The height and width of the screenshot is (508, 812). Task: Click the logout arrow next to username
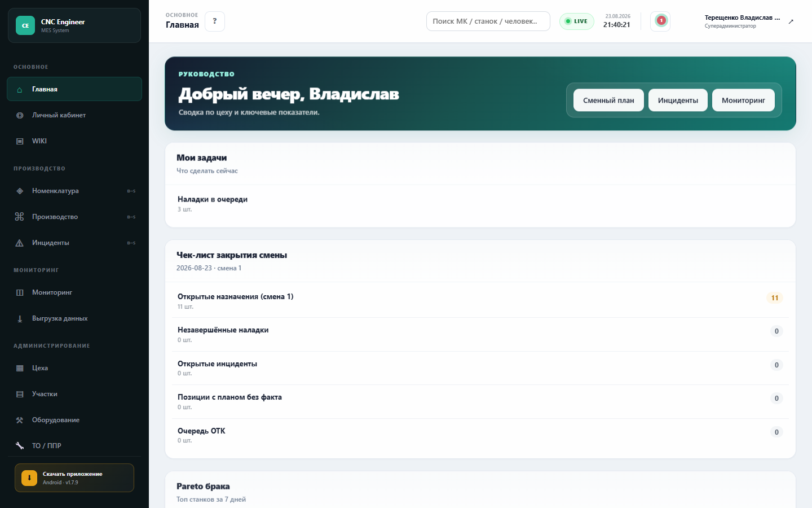(x=791, y=21)
